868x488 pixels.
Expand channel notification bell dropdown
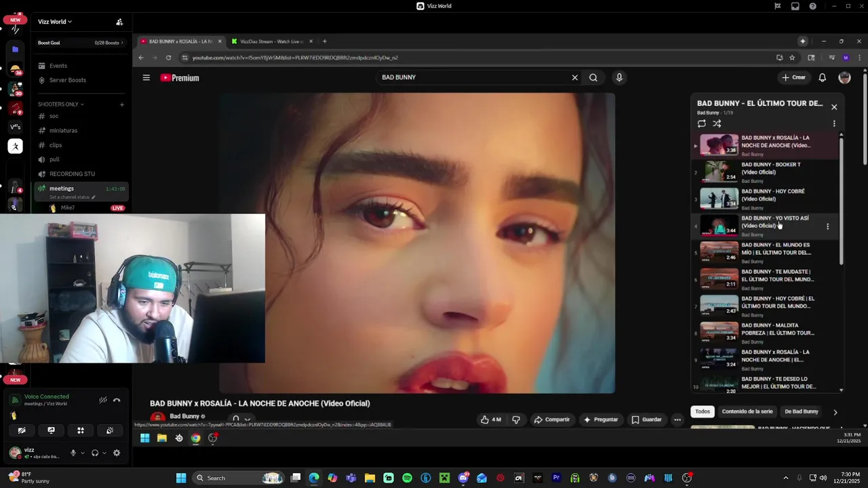(x=241, y=420)
